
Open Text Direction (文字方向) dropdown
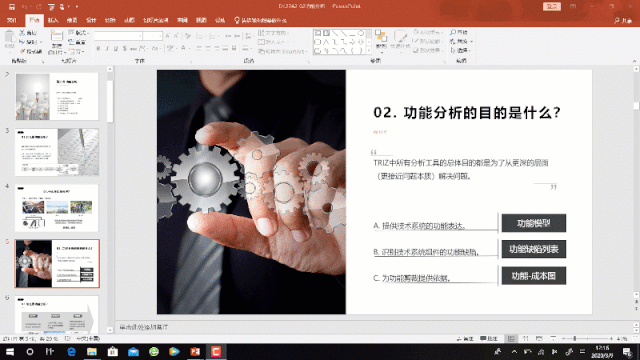[273, 33]
